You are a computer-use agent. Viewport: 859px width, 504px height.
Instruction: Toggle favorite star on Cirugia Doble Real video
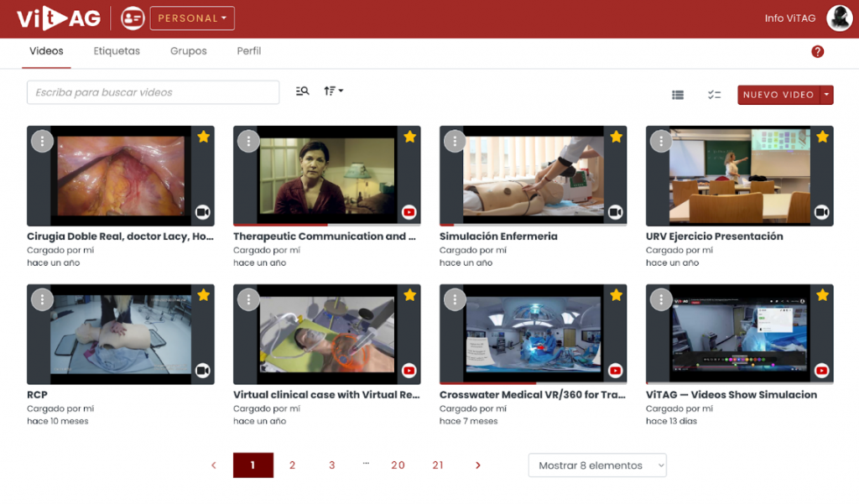[203, 137]
